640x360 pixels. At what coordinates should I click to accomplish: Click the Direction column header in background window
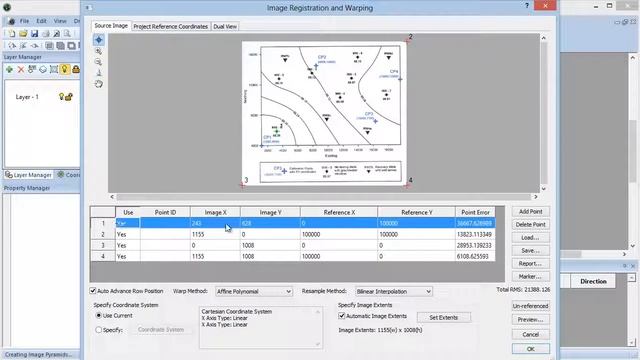click(x=593, y=281)
